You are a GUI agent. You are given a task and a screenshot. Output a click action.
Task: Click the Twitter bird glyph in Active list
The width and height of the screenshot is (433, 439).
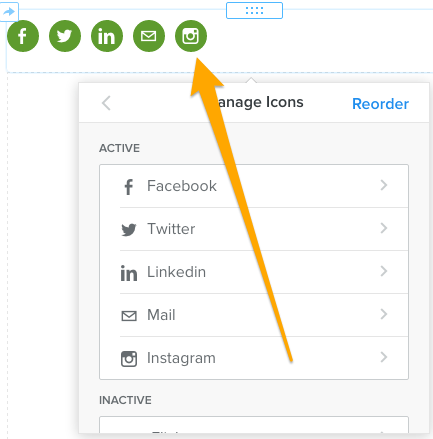[129, 230]
